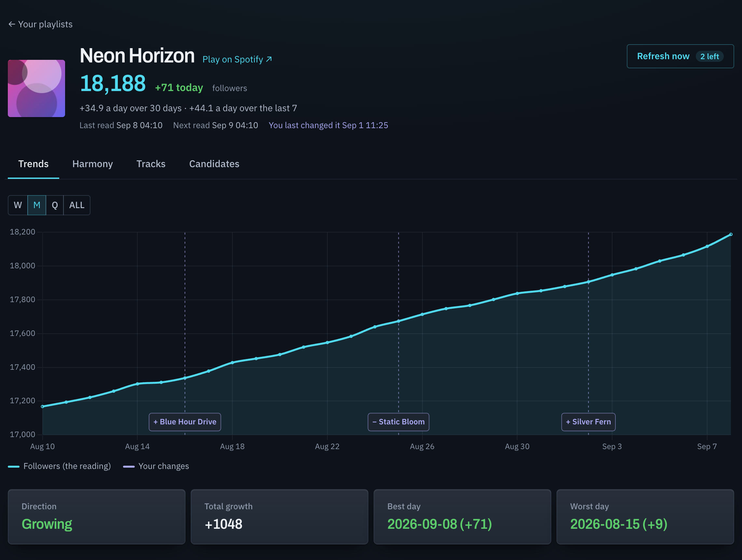This screenshot has width=742, height=560.
Task: Click the +34.9 a day averages line
Action: [188, 108]
